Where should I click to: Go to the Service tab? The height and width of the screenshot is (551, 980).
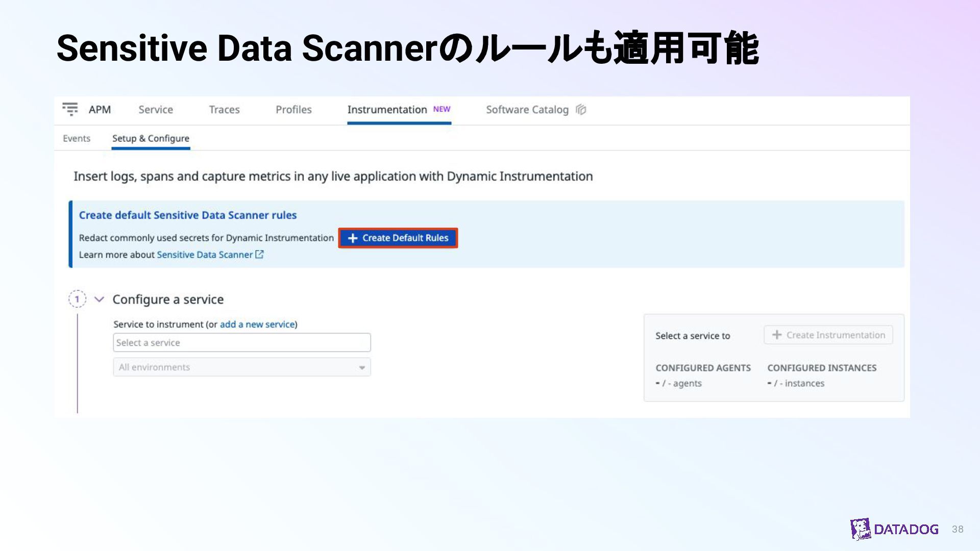click(156, 110)
